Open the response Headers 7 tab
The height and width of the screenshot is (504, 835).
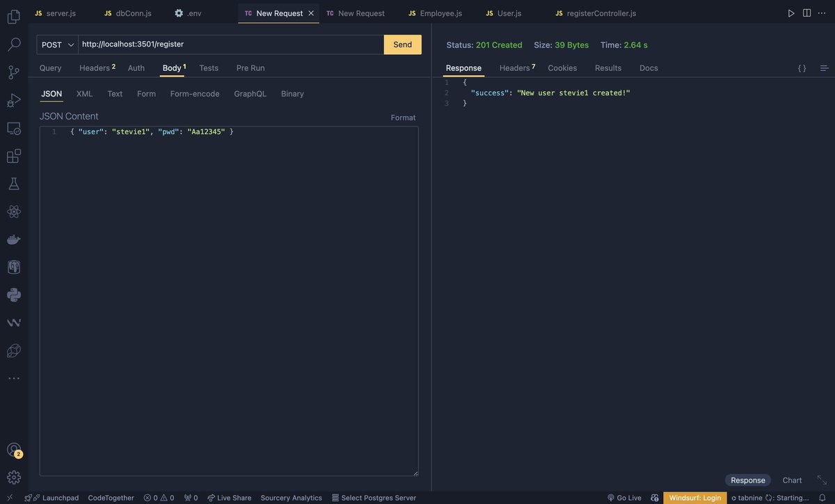tap(517, 68)
